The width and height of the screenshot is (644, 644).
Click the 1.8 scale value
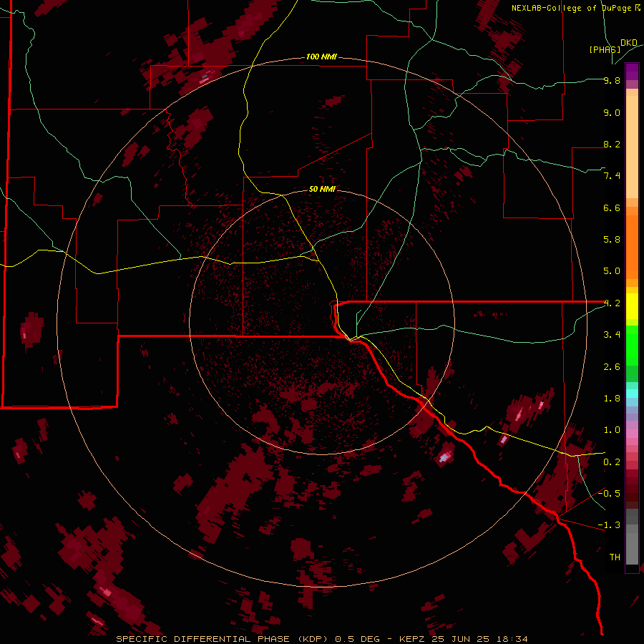[612, 399]
